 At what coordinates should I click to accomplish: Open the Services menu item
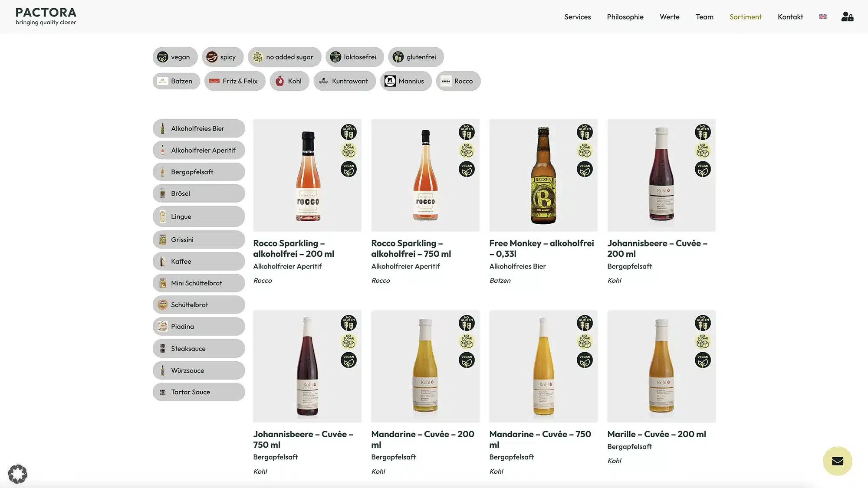click(x=577, y=16)
